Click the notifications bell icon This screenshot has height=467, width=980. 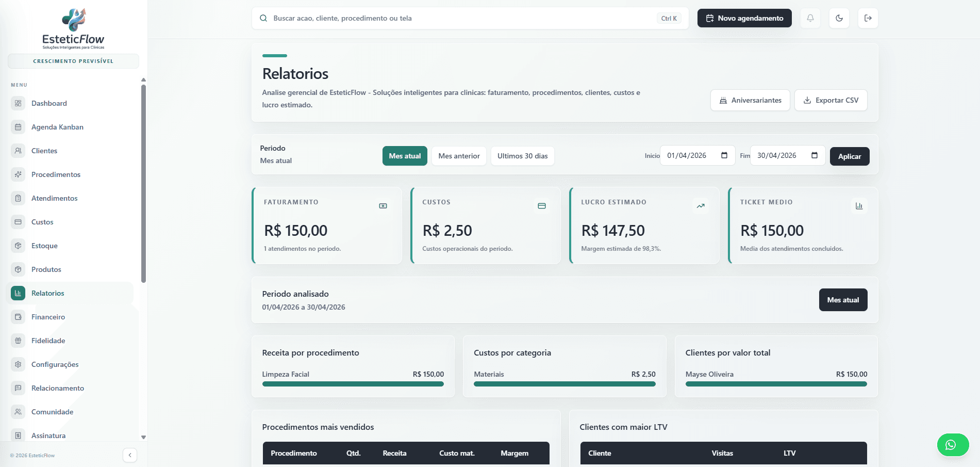810,18
